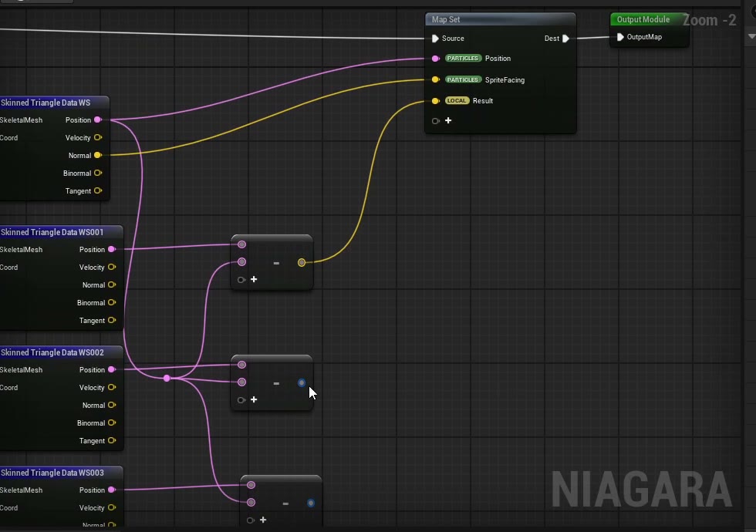Click the LOCAL badge beside Result
756x532 pixels.
[457, 101]
